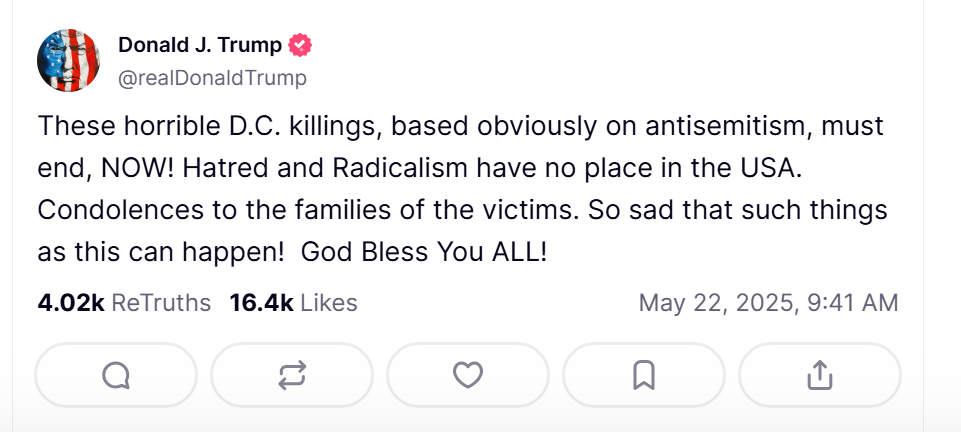Open the profile avatar picture
The image size is (961, 432).
point(68,61)
